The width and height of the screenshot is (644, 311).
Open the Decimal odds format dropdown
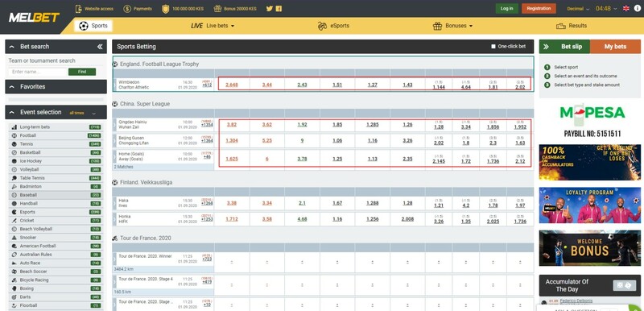click(578, 9)
